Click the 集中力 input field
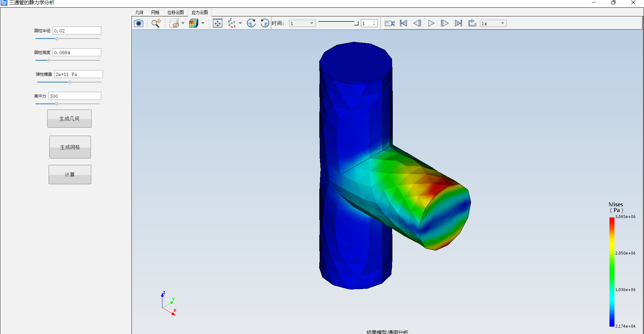The width and height of the screenshot is (644, 334). (x=75, y=96)
